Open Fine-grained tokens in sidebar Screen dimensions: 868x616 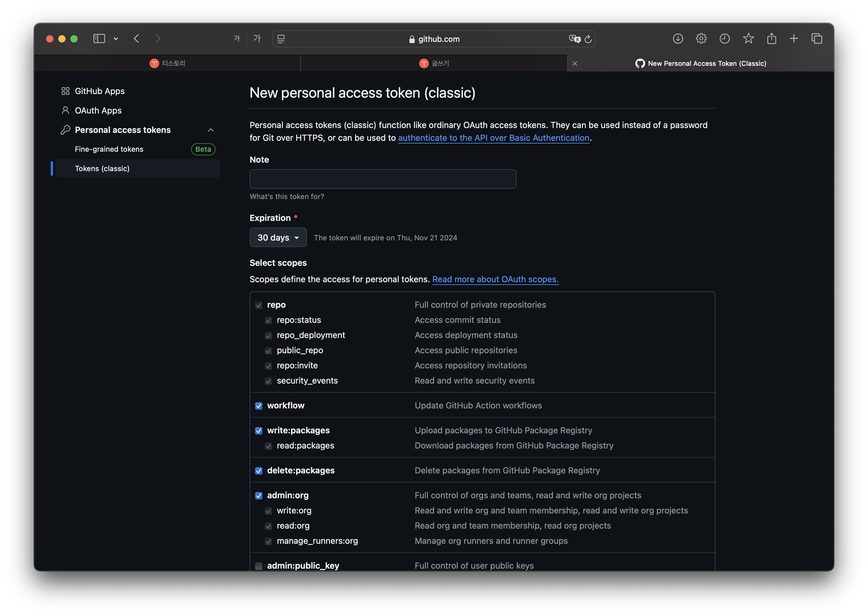tap(109, 149)
